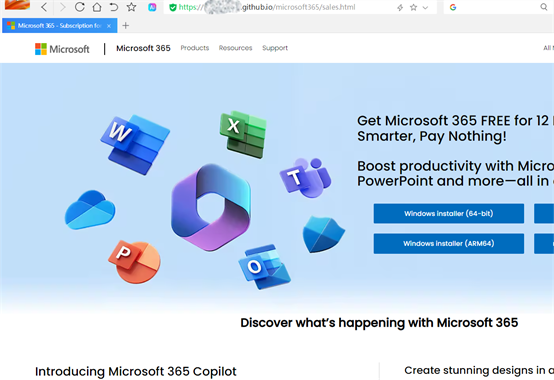Click the Create stunning designs heading
The height and width of the screenshot is (380, 554).
coord(479,370)
